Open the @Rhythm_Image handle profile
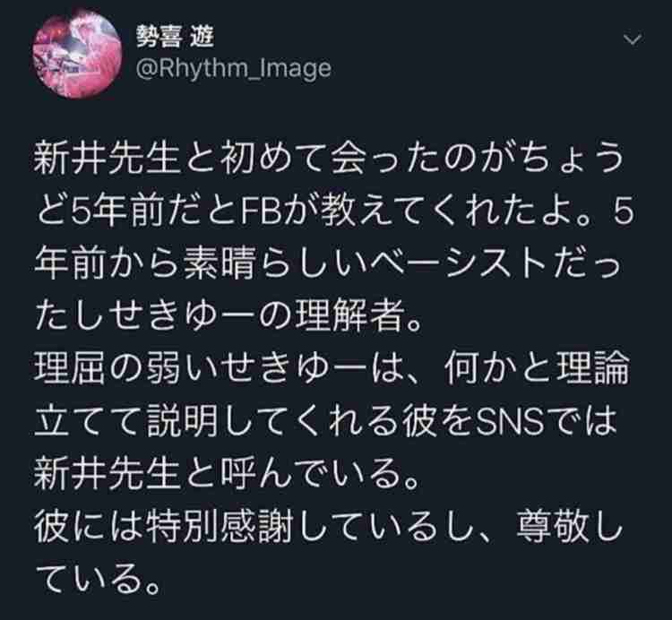This screenshot has height=620, width=672. (234, 69)
